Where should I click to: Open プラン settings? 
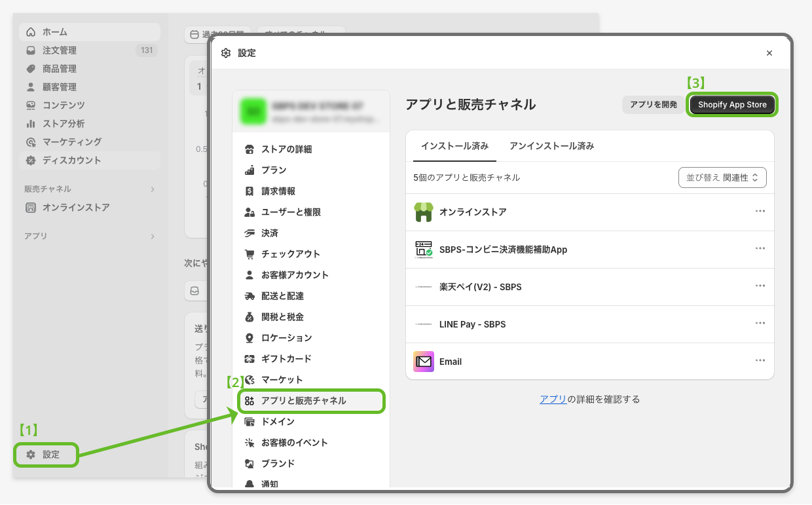[x=311, y=170]
